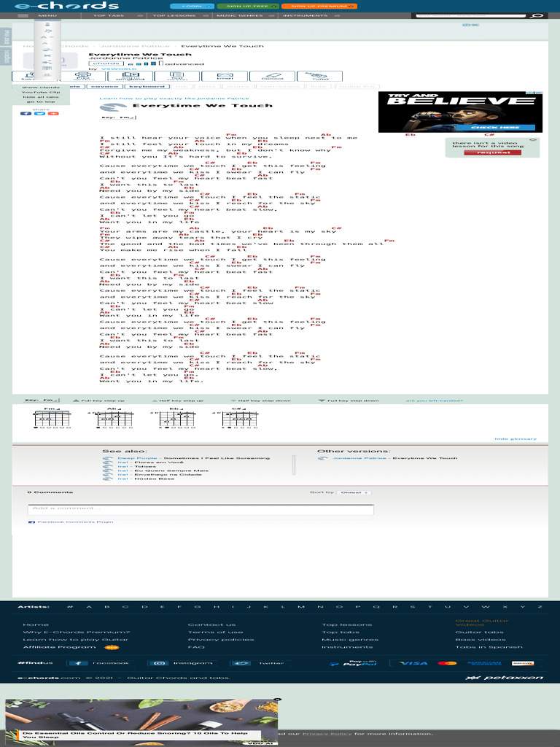Click the chords type tag
Viewport: 560px width, 747px height.
click(106, 63)
